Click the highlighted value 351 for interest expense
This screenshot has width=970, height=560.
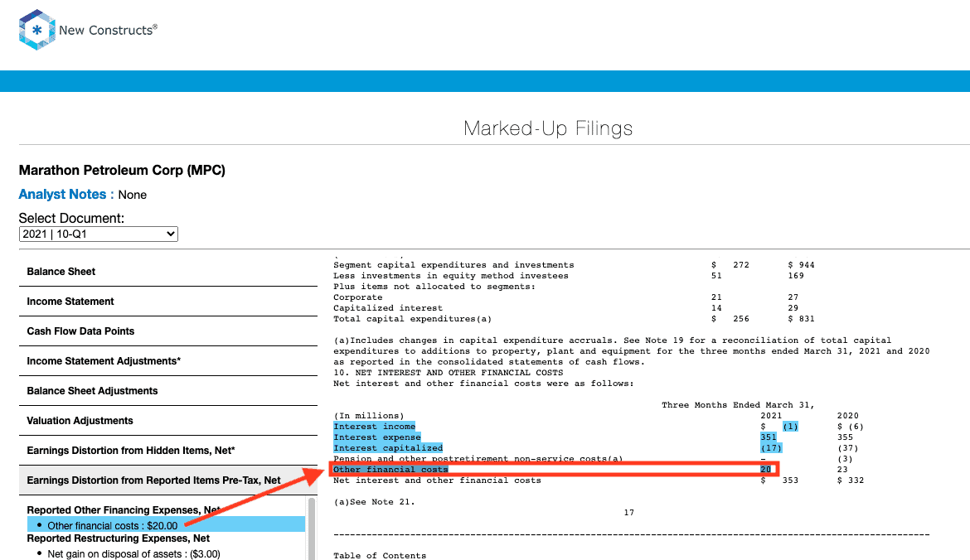click(x=769, y=437)
